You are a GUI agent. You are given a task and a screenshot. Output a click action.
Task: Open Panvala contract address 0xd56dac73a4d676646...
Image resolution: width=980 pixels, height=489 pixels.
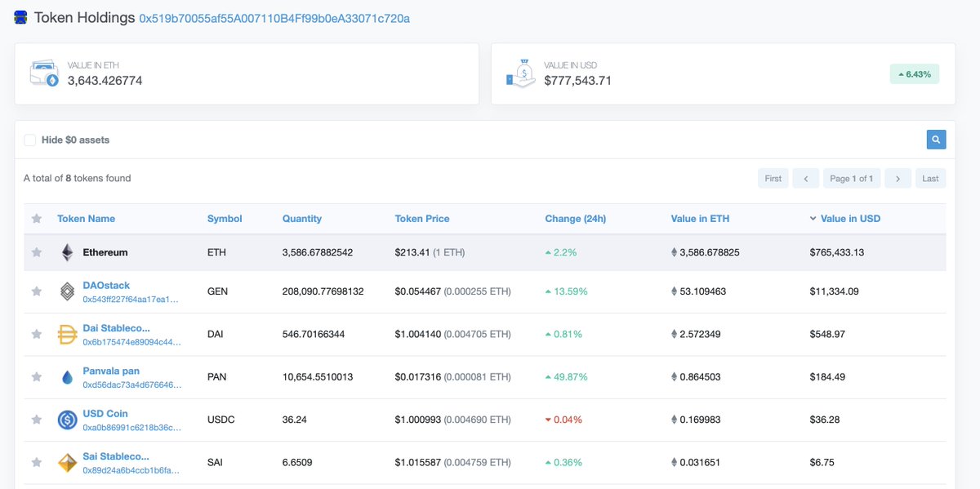131,385
